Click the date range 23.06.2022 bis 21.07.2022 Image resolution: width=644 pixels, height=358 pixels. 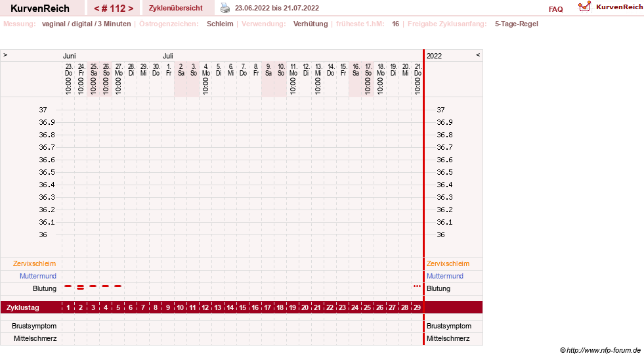(277, 8)
